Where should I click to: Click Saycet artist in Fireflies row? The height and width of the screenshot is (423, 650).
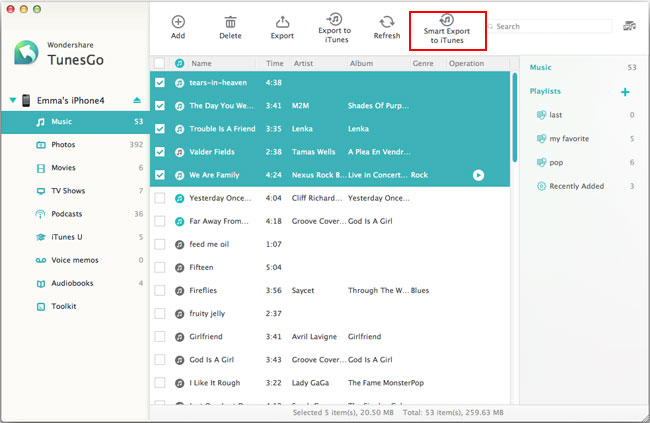303,291
